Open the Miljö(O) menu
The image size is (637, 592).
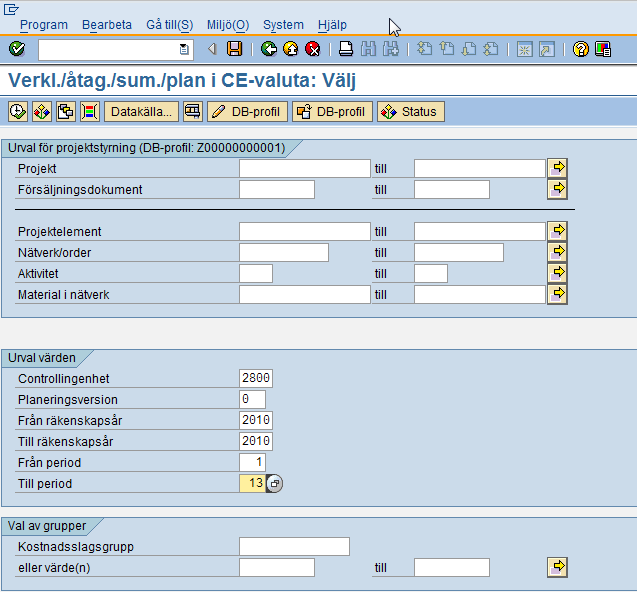[x=228, y=25]
